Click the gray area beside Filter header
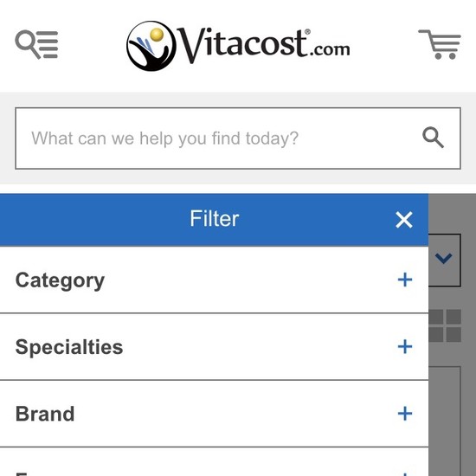The height and width of the screenshot is (476, 476). click(x=452, y=214)
